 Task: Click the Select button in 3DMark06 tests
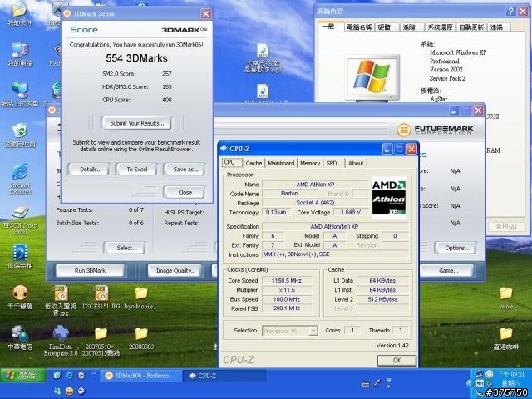(126, 248)
